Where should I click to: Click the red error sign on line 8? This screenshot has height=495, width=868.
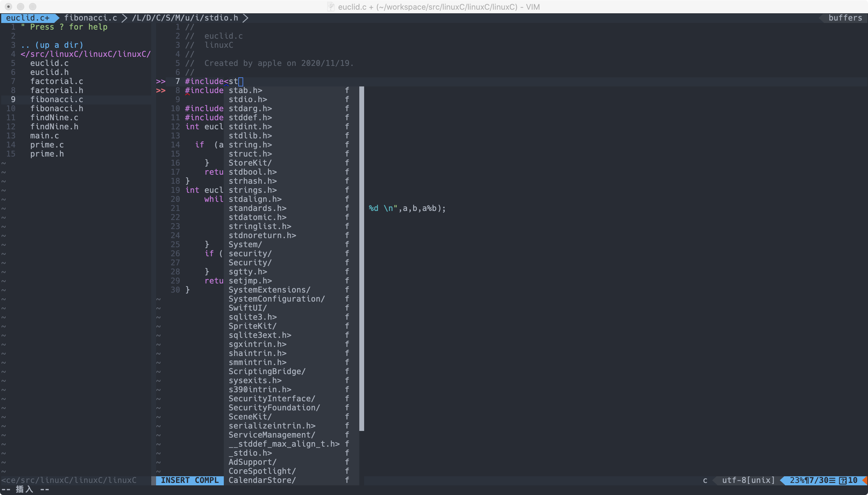(161, 90)
